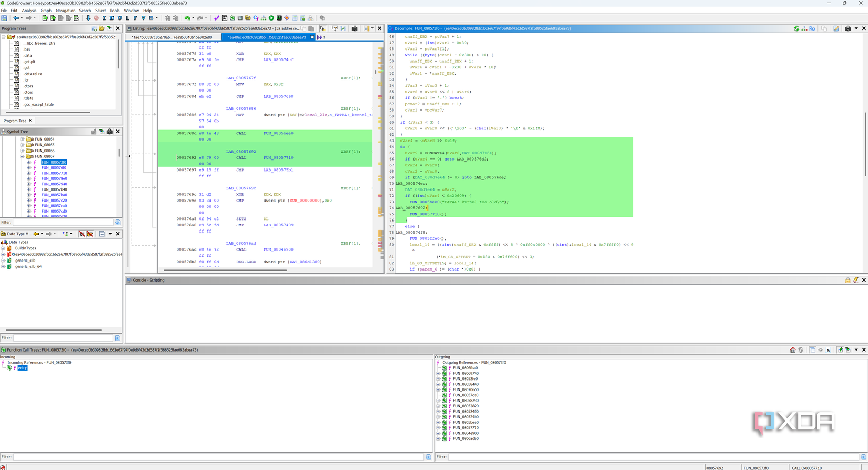868x470 pixels.
Task: Click LAB_080574cf jump target in Listing
Action: coord(278,60)
